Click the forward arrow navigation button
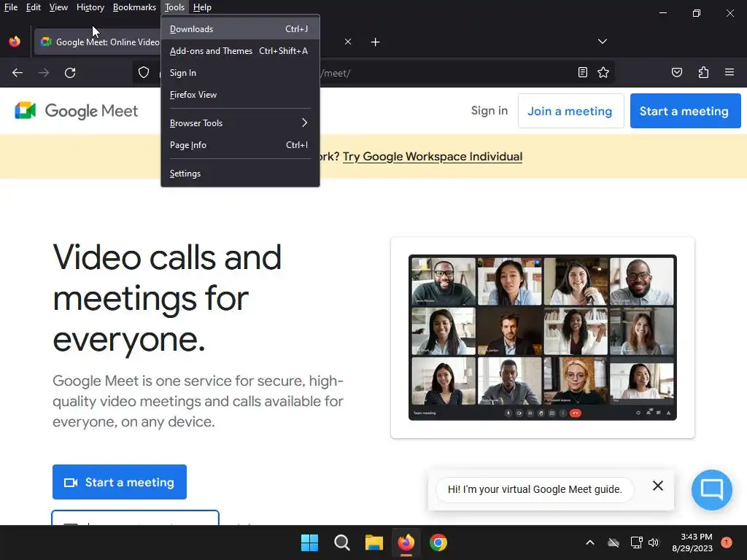 point(44,72)
